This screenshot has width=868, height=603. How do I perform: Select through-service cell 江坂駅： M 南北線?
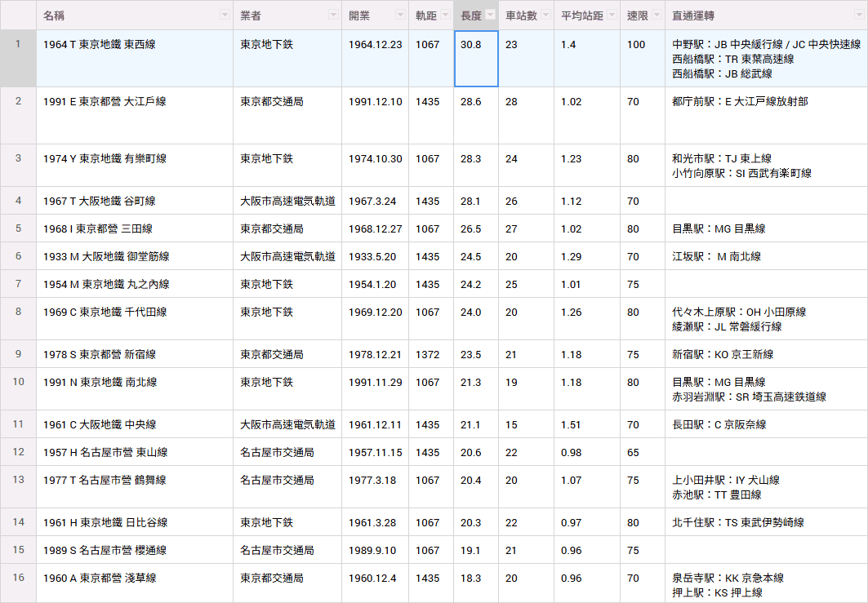[x=766, y=256]
